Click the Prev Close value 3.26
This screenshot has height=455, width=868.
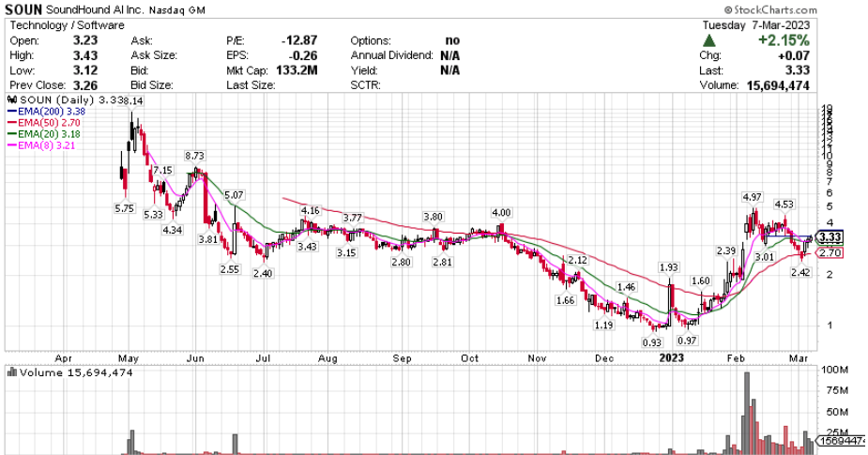coord(85,85)
